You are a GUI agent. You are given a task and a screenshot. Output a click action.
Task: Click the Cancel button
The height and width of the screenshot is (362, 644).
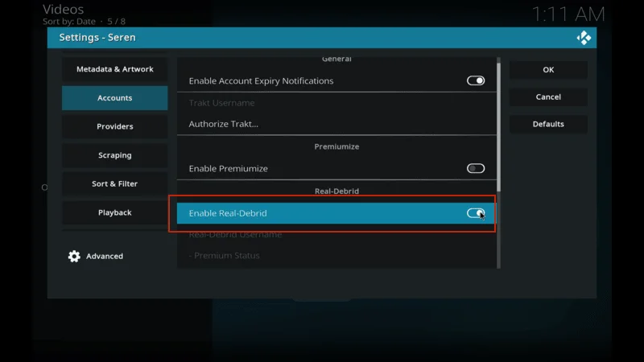[x=548, y=97]
